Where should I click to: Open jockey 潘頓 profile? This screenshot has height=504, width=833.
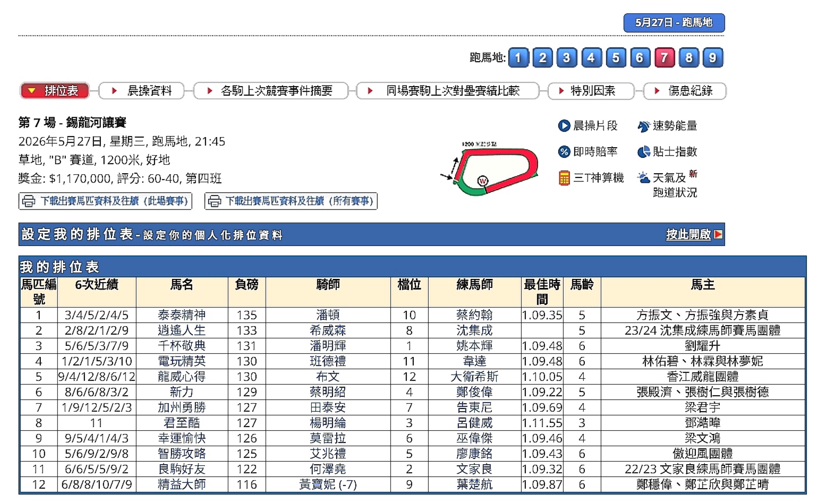click(x=328, y=315)
